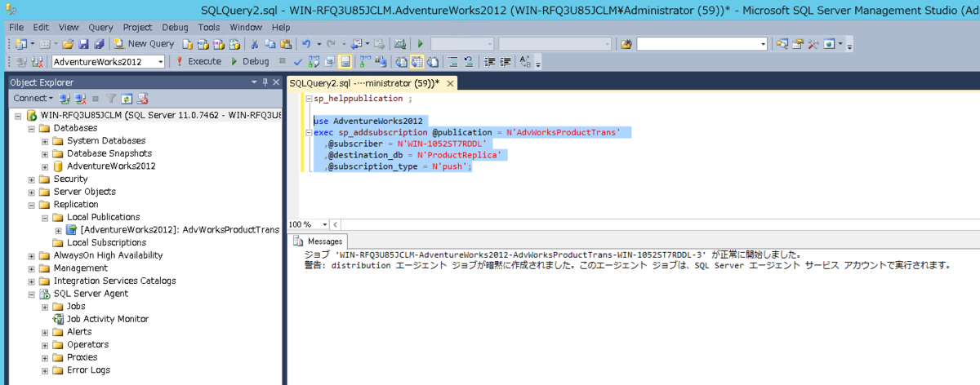Expand the Server Objects folder
Image resolution: width=980 pixels, height=385 pixels.
tap(33, 192)
